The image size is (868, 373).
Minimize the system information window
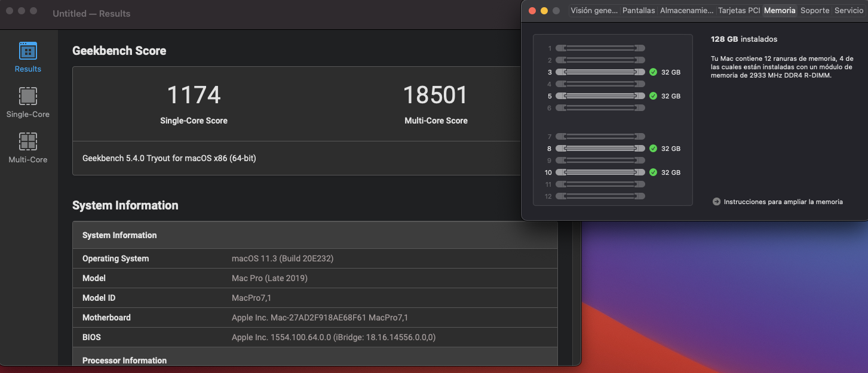coord(544,11)
